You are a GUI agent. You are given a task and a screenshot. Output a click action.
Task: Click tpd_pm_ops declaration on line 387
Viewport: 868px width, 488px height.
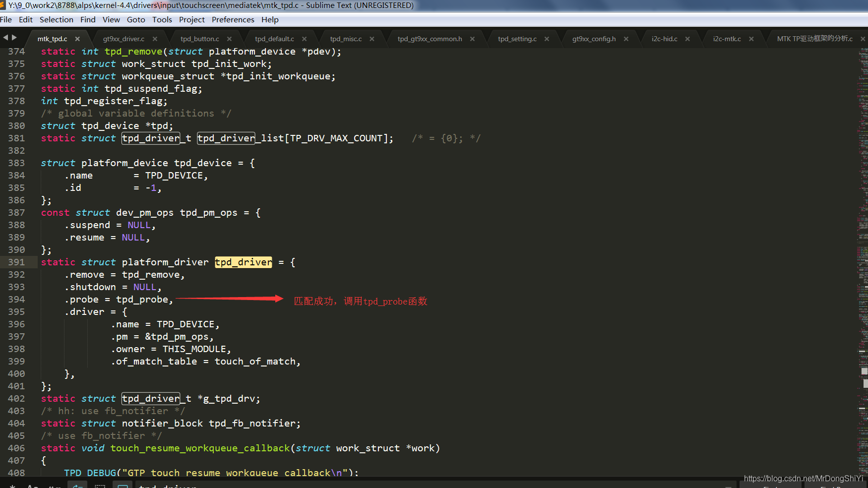tap(208, 213)
